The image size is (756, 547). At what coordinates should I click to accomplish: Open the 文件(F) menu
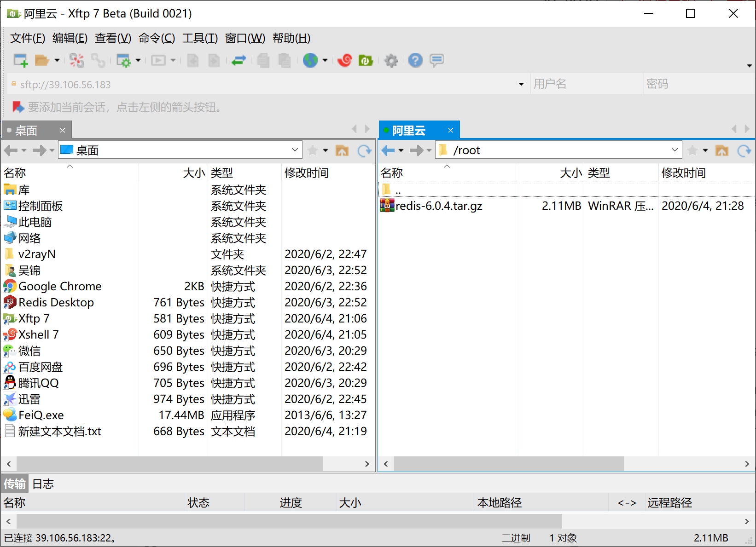click(x=28, y=38)
